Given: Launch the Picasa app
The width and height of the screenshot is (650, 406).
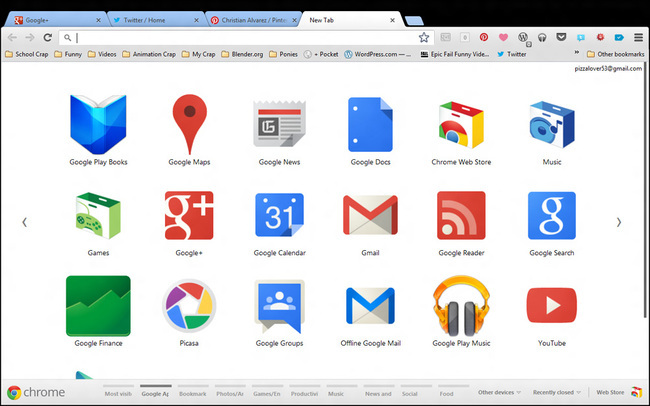Looking at the screenshot, I should pyautogui.click(x=189, y=306).
